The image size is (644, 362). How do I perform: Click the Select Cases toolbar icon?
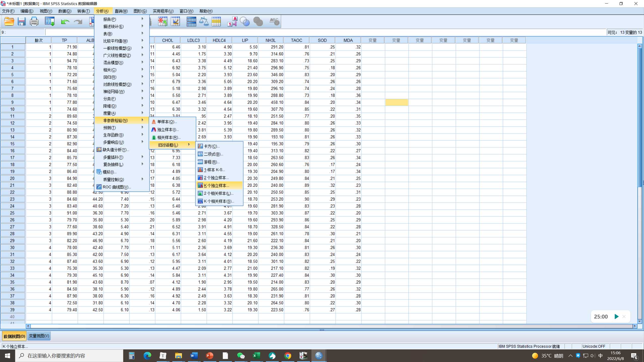click(216, 22)
